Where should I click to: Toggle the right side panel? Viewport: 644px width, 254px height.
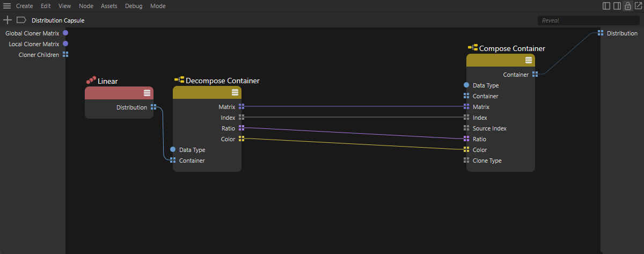click(x=617, y=6)
